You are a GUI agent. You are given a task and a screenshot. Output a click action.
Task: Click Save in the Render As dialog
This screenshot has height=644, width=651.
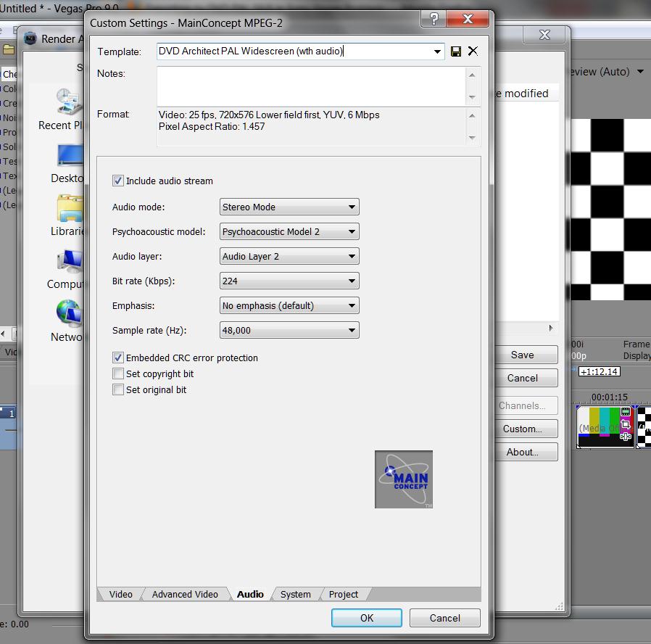[526, 355]
